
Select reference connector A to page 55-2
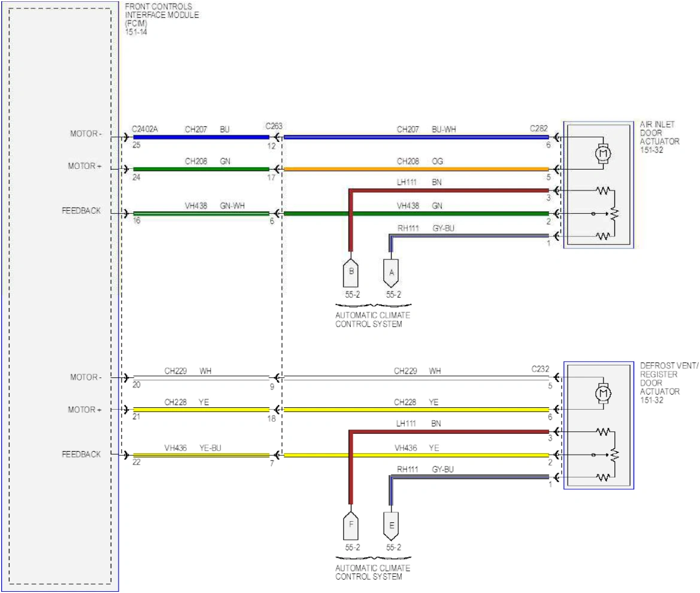(391, 273)
